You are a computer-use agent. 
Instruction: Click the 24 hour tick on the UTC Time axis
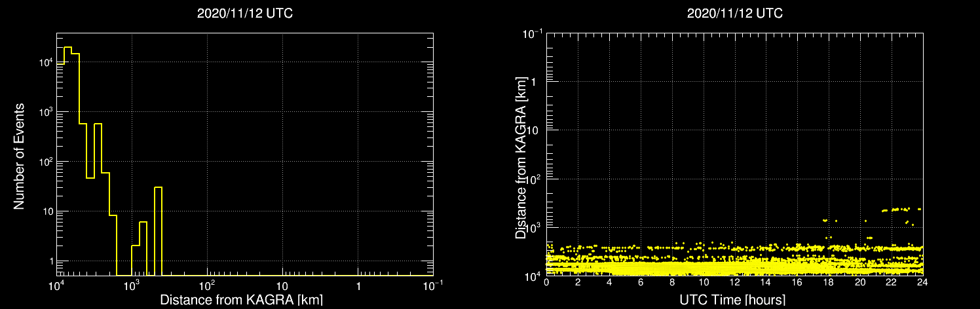click(x=922, y=283)
